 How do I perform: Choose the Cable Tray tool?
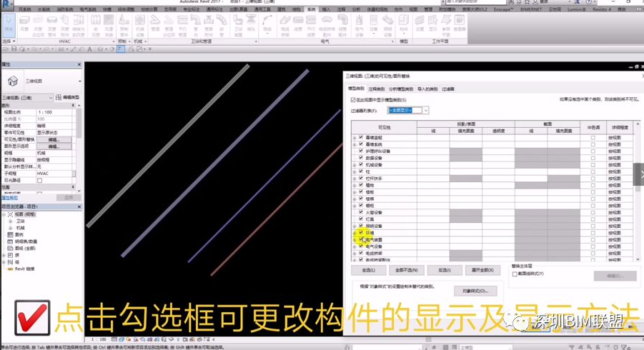[285, 25]
